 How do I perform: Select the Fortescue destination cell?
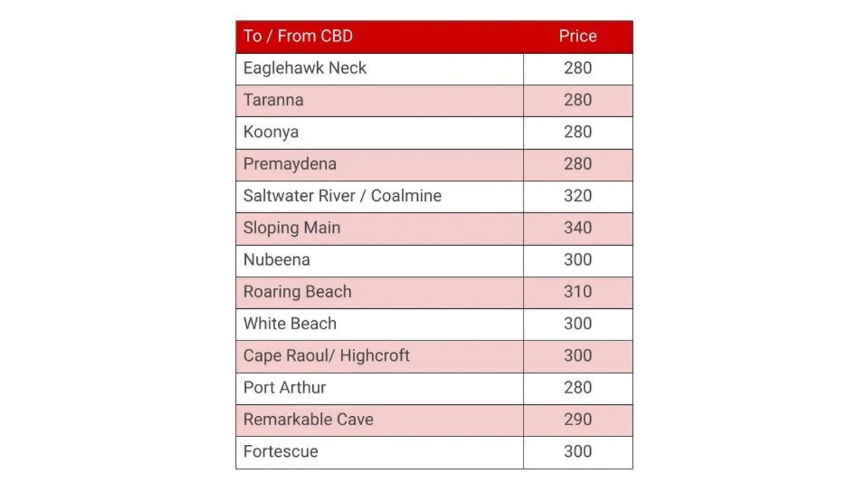coord(281,452)
